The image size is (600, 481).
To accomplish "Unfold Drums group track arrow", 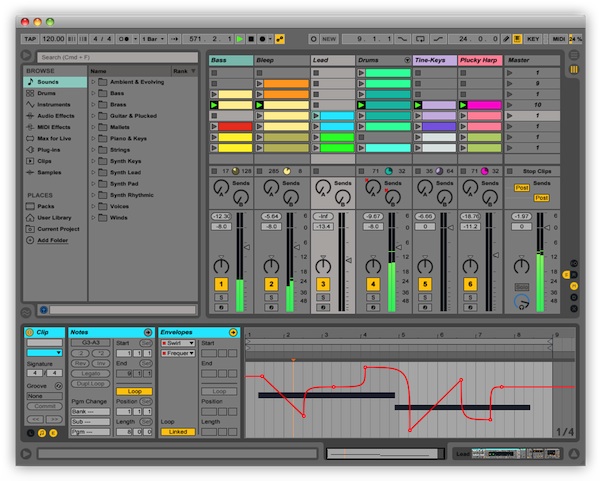I will pos(407,60).
